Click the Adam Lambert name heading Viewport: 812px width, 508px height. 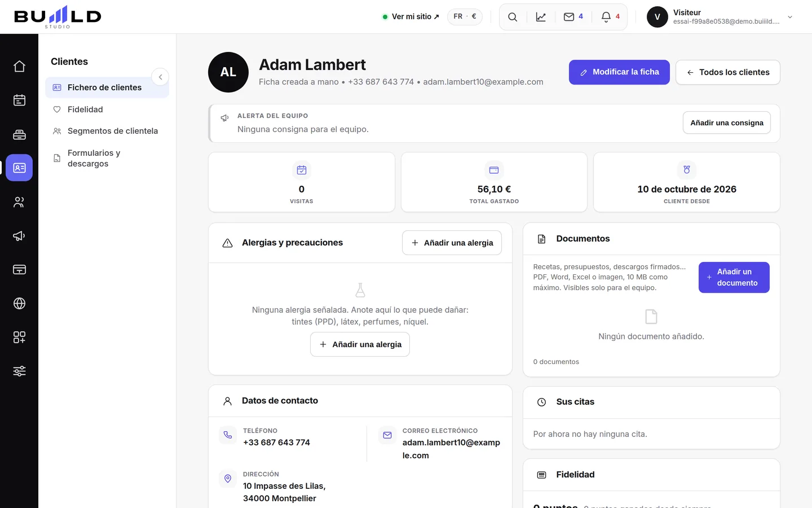pyautogui.click(x=312, y=65)
